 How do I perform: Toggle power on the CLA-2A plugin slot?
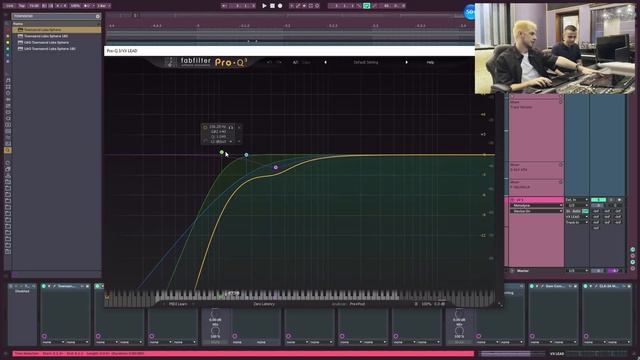[586, 286]
